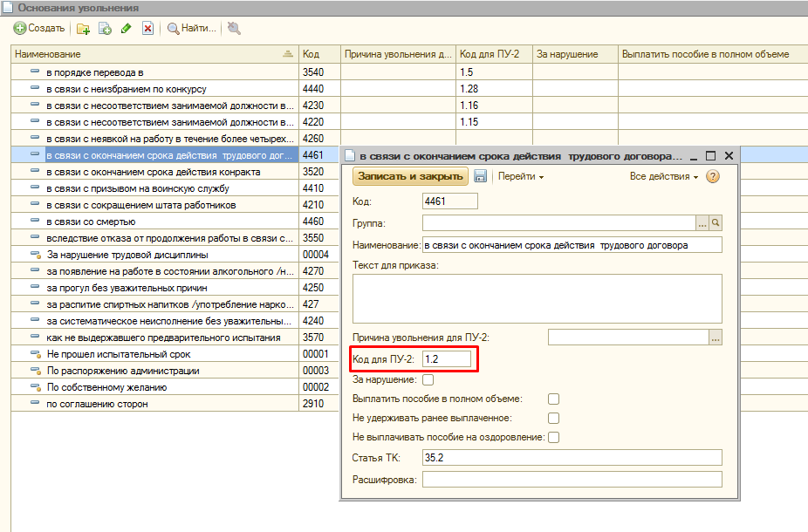Click the ellipsis button of Группа field
This screenshot has height=532, width=808.
tap(702, 222)
